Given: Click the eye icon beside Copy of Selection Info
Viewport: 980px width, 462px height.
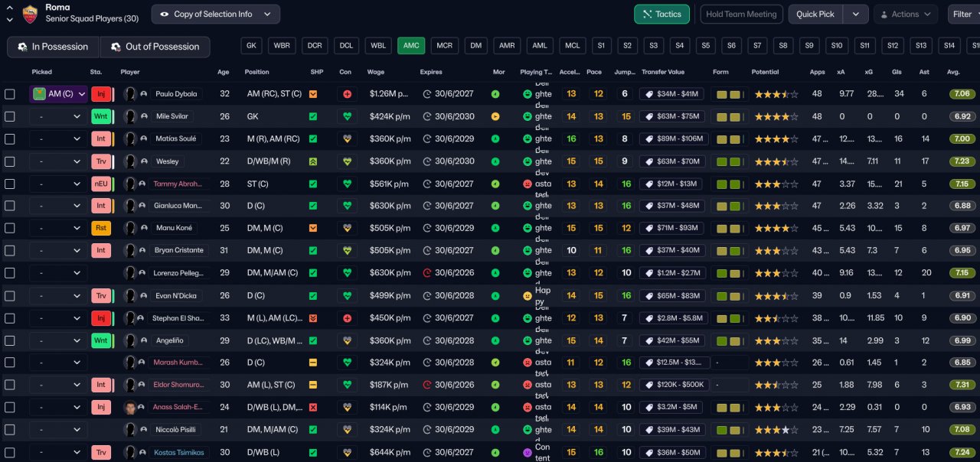Looking at the screenshot, I should pos(164,14).
